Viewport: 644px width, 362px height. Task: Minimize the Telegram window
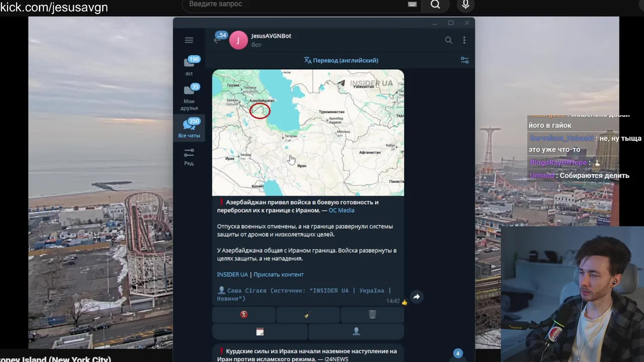tap(435, 23)
